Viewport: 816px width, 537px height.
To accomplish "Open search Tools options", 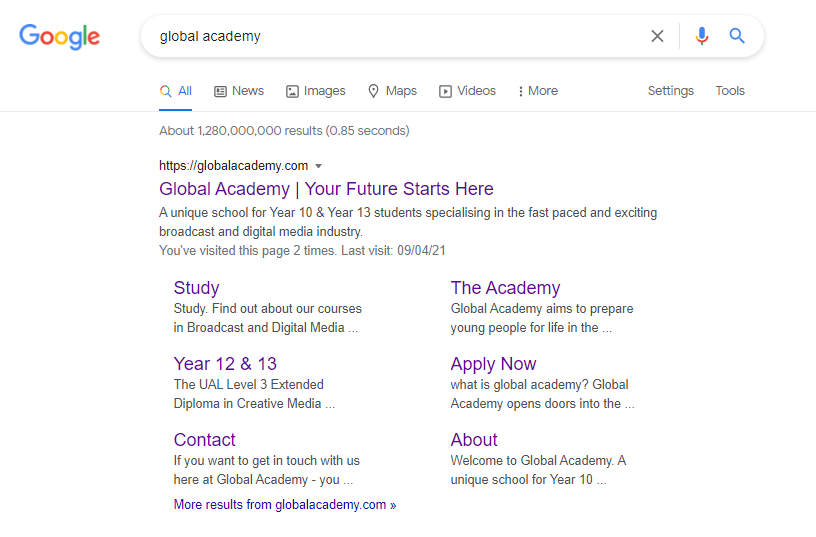I will (x=729, y=91).
